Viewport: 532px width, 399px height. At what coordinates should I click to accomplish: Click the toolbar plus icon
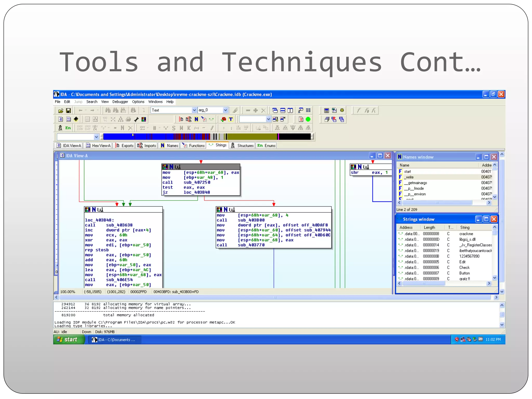pos(256,110)
